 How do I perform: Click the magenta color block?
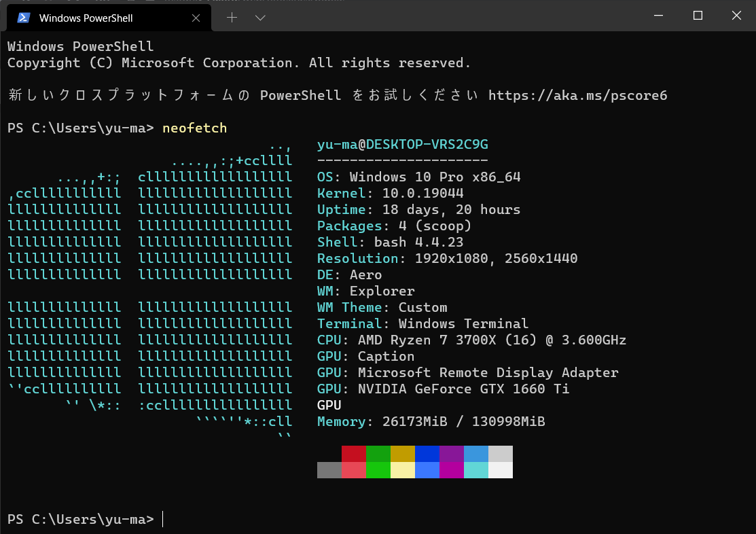point(452,470)
